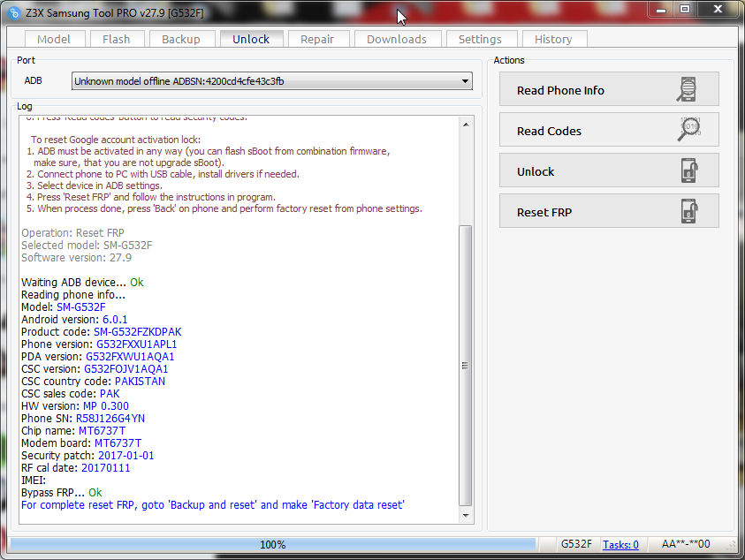Click the ADB device combo box text
Screen dimensions: 745x560
[x=179, y=81]
